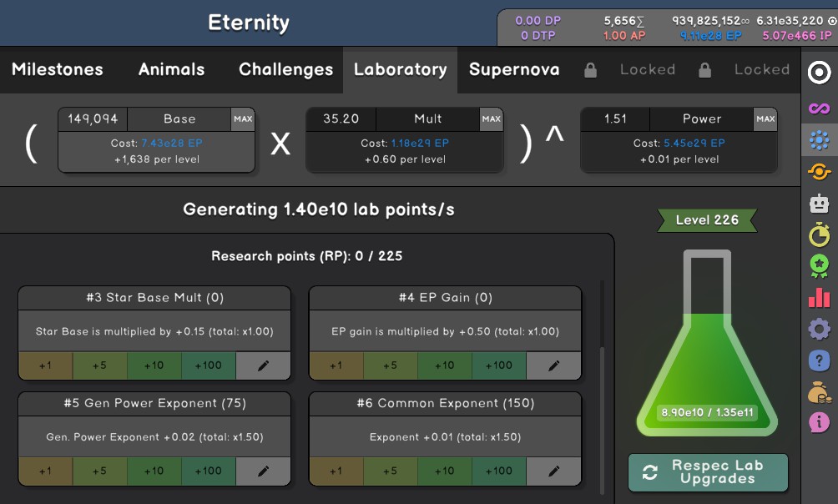Go to the Supernova tab
The height and width of the screenshot is (504, 838).
click(514, 69)
